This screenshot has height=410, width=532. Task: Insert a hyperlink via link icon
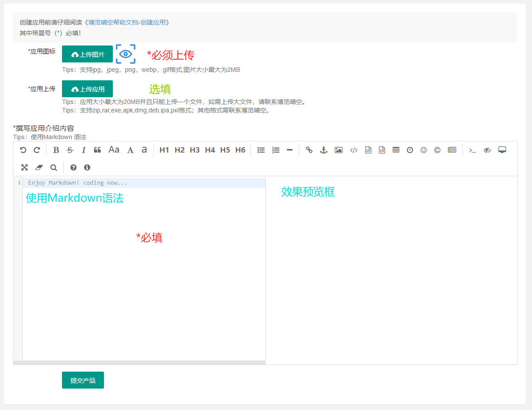[x=309, y=150]
